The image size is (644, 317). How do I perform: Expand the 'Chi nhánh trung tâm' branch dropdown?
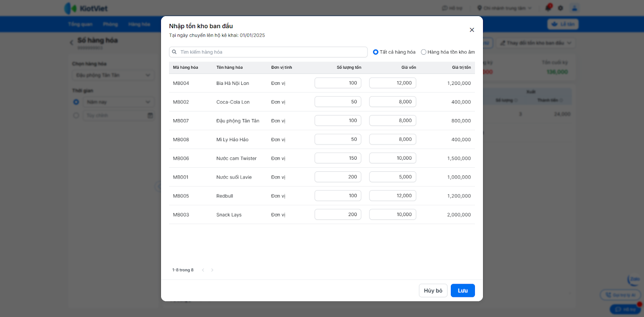504,8
